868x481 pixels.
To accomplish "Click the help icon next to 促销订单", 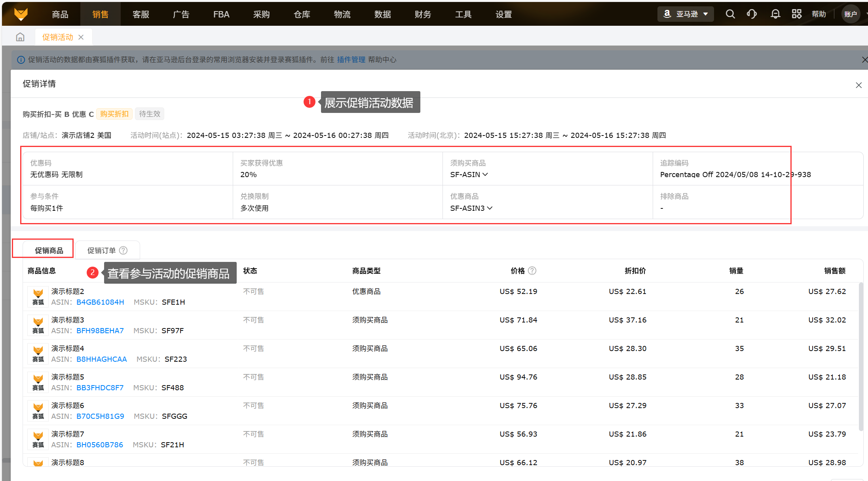I will 123,250.
